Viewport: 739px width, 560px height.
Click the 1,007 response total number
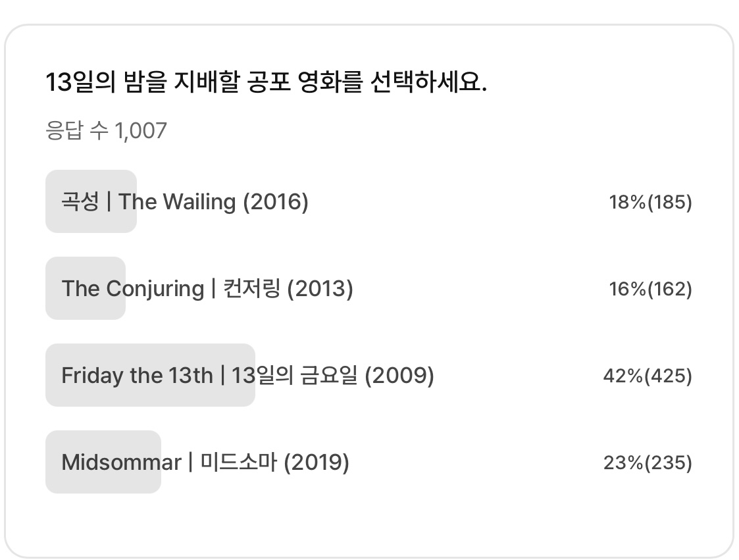141,130
